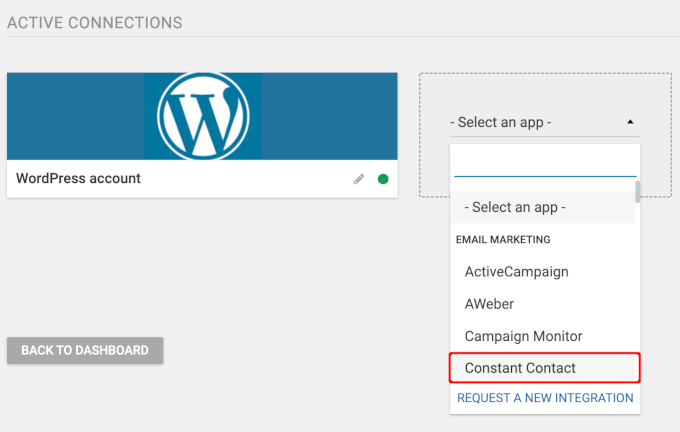Click the app list scrollbar thumb
Viewport: 680px width, 432px height.
click(x=638, y=190)
